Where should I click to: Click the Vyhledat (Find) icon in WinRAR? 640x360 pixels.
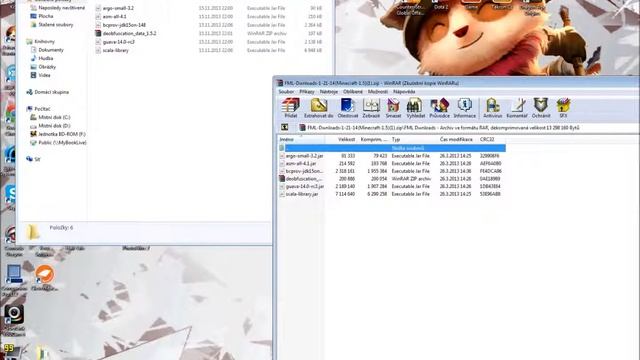416,108
